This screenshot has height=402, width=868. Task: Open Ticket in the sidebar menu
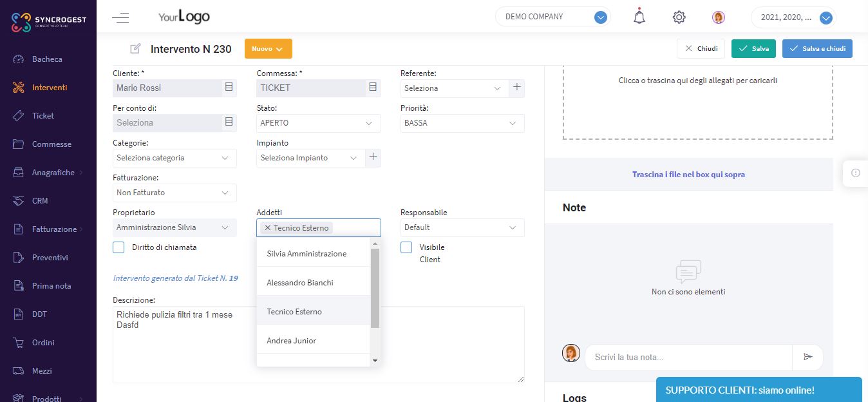point(43,116)
